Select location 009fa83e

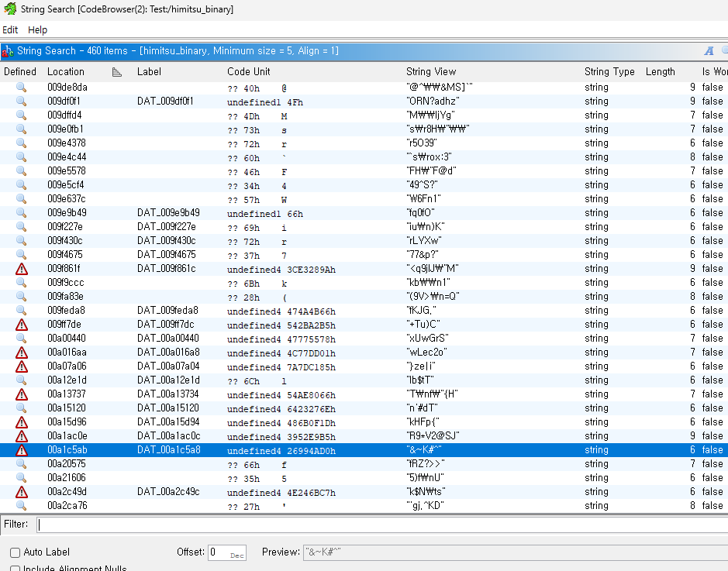click(x=65, y=296)
